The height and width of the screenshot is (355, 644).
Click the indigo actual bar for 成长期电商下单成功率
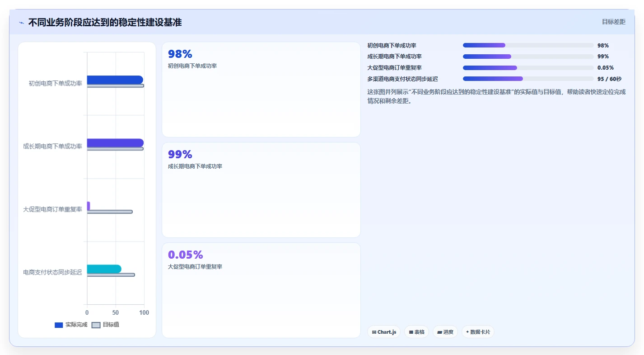(x=115, y=143)
